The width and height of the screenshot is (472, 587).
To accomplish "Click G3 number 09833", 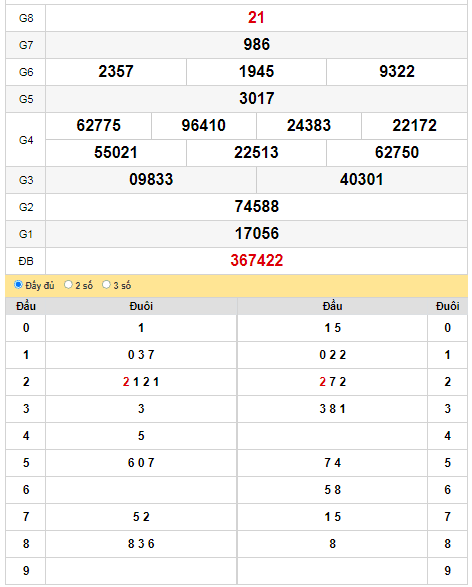I will coord(151,179).
